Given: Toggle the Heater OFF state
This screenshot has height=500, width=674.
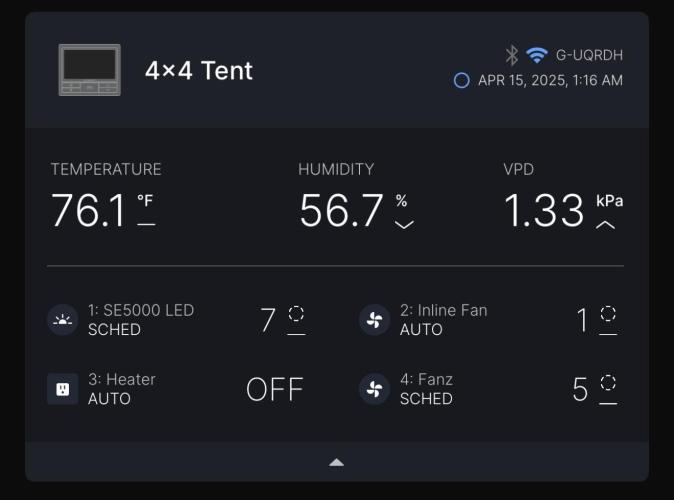Looking at the screenshot, I should click(x=274, y=389).
